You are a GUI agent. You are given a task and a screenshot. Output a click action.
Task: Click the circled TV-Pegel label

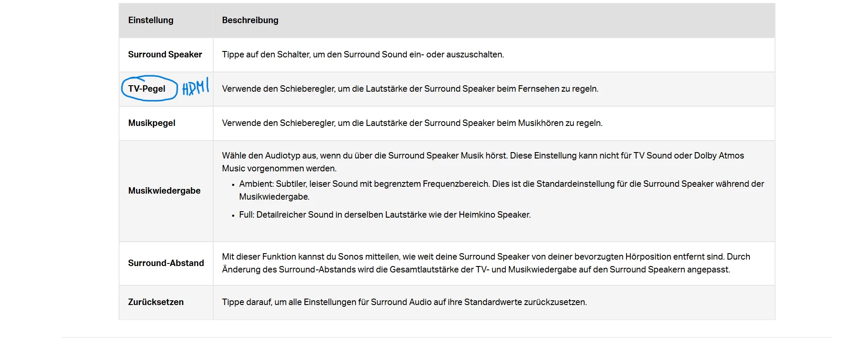(147, 89)
